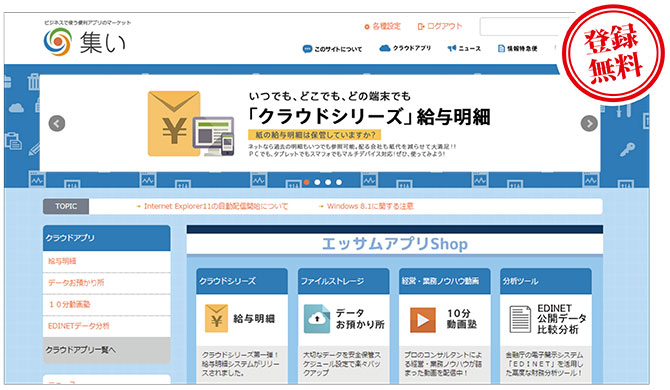Click the 集い swirl logo

tap(57, 42)
